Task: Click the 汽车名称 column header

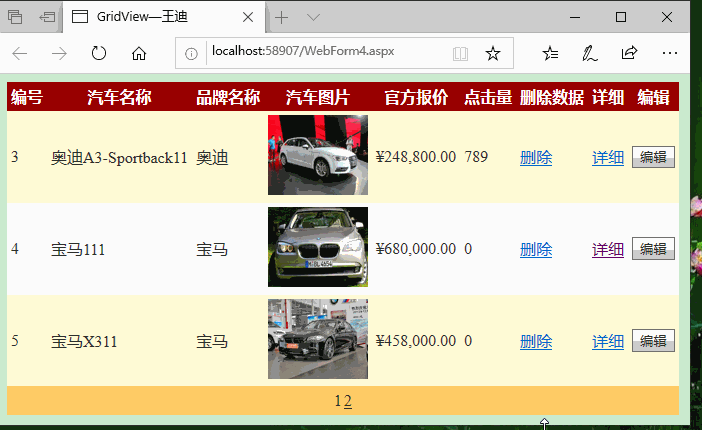Action: click(x=119, y=97)
